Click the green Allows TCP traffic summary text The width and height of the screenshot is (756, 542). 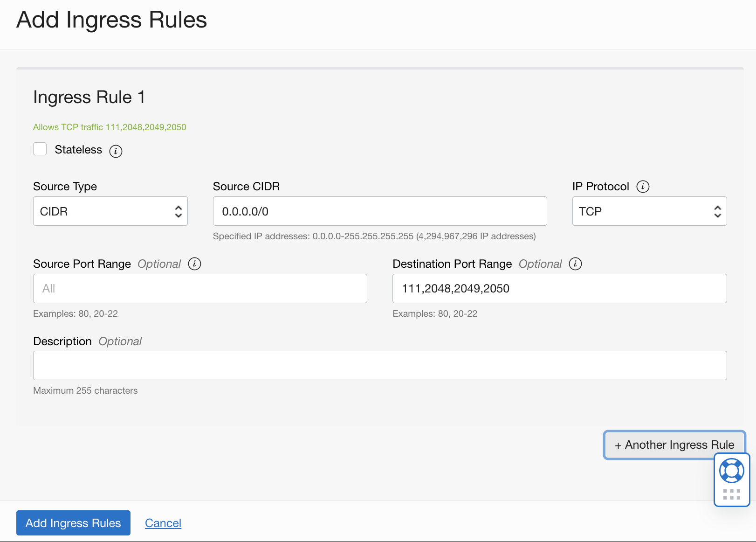[x=110, y=127]
